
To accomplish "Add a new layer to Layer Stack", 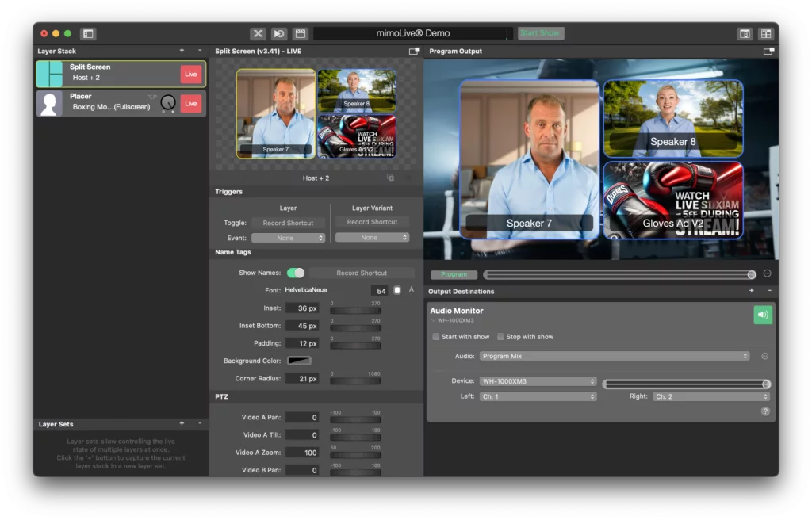I will click(x=182, y=51).
